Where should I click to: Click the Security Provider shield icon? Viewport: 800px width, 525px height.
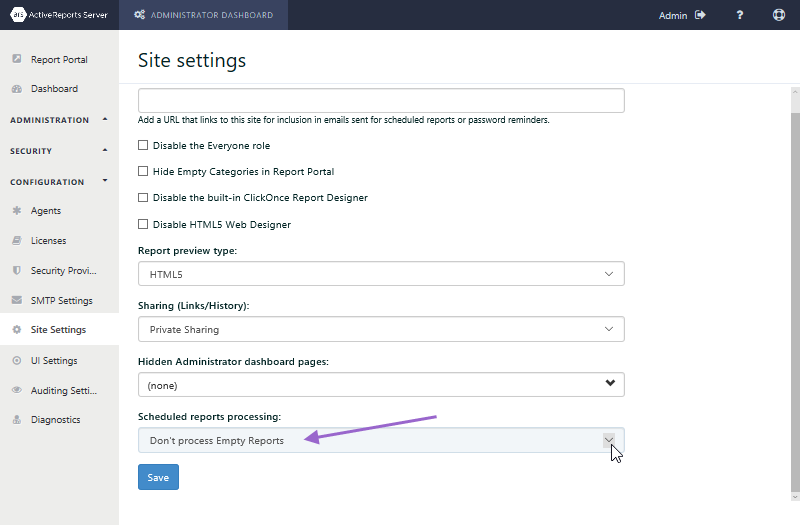point(17,270)
